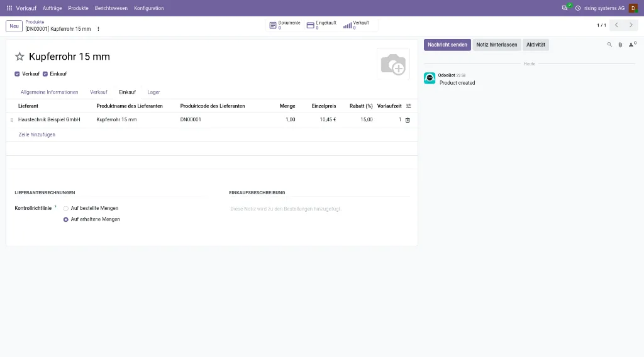The width and height of the screenshot is (644, 357).
Task: Click the 1,00 quantity cell
Action: click(x=291, y=120)
